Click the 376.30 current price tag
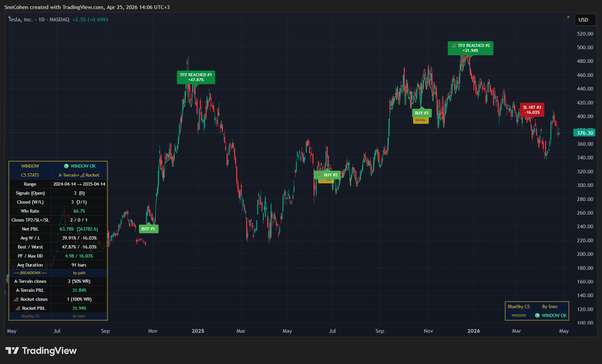 [x=585, y=132]
